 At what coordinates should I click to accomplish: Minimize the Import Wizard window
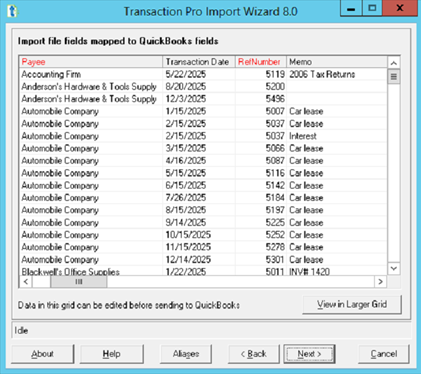(x=351, y=8)
